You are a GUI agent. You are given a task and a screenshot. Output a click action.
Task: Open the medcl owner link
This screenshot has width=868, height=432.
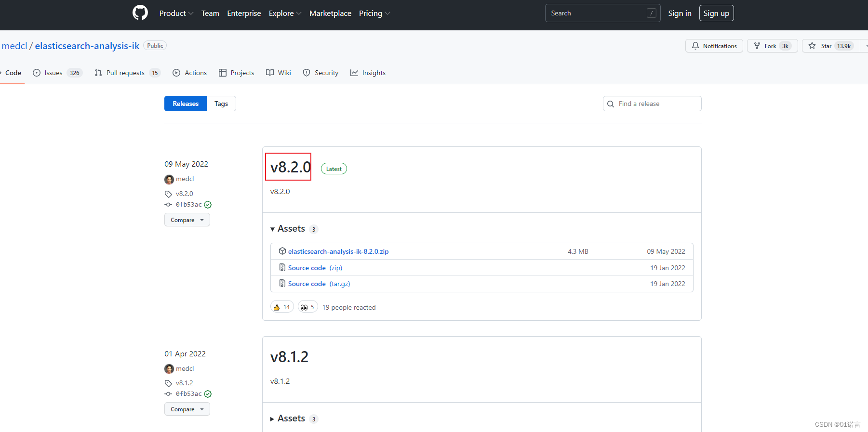pyautogui.click(x=14, y=46)
